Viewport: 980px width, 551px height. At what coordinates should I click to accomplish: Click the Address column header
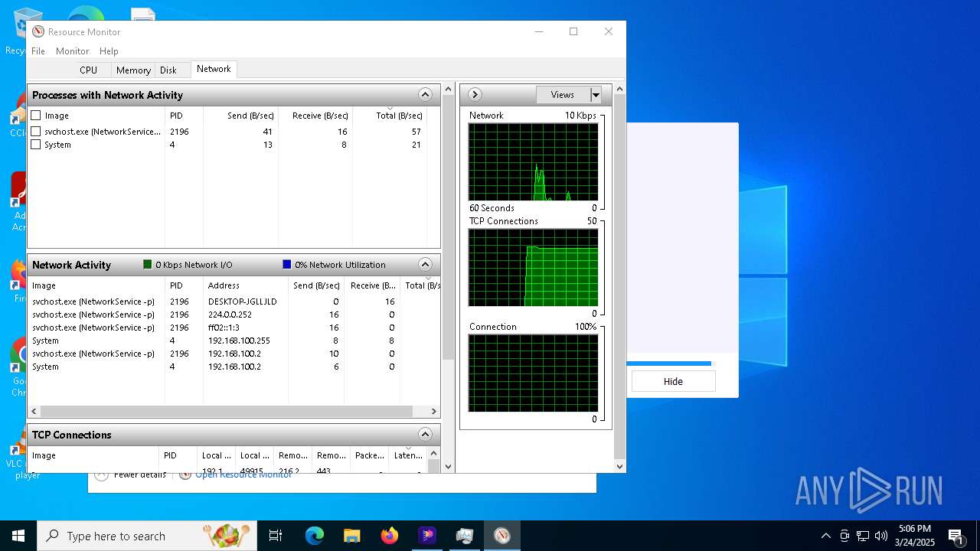pyautogui.click(x=245, y=285)
